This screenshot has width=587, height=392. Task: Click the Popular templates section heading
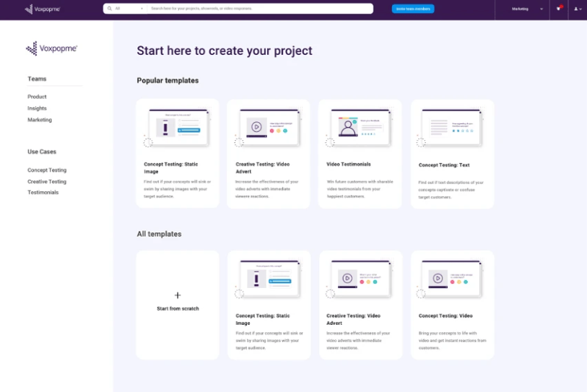coord(168,81)
